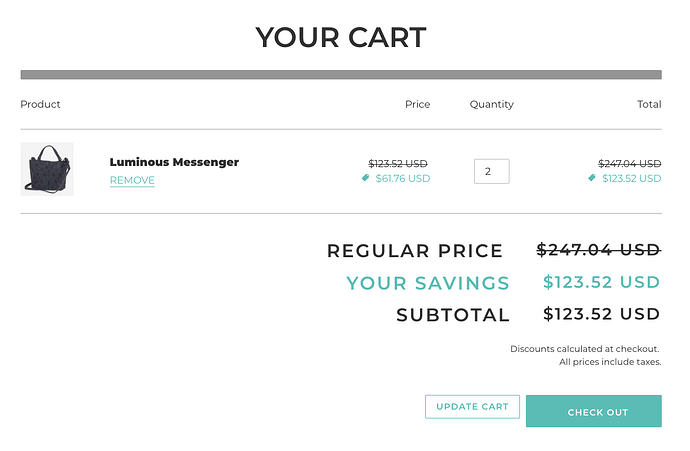The image size is (690, 451).
Task: Focus the quantity input showing 2
Action: click(491, 171)
